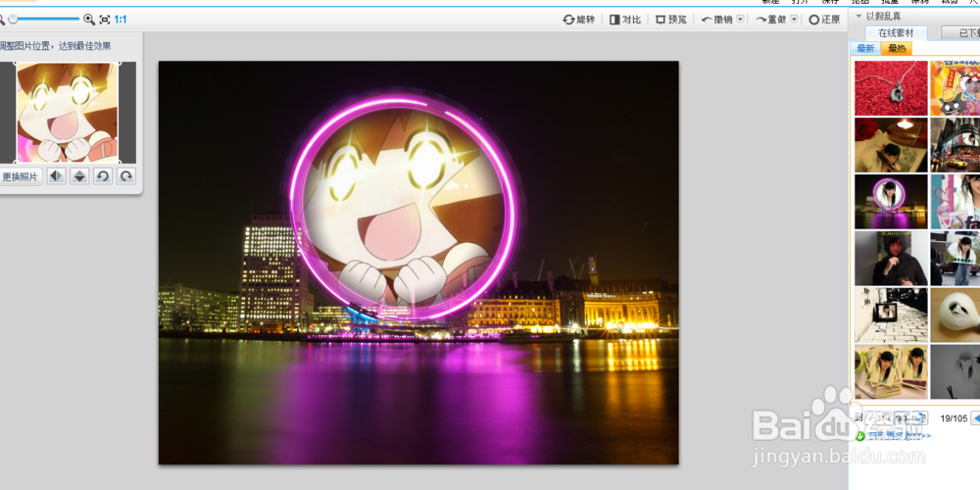Image resolution: width=980 pixels, height=490 pixels.
Task: Select the white mask template thumbnail
Action: pos(955,315)
